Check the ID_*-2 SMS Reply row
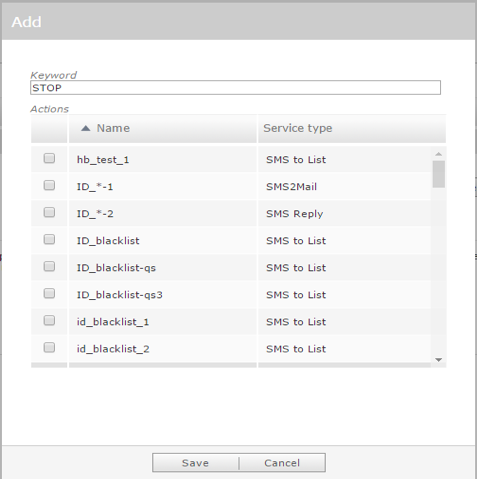The width and height of the screenshot is (477, 479). [49, 212]
